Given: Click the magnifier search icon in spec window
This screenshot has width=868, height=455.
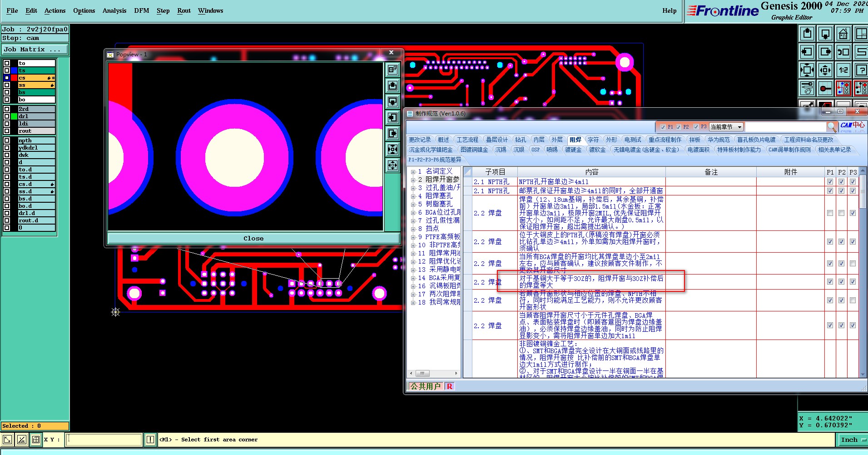Looking at the screenshot, I should (832, 127).
